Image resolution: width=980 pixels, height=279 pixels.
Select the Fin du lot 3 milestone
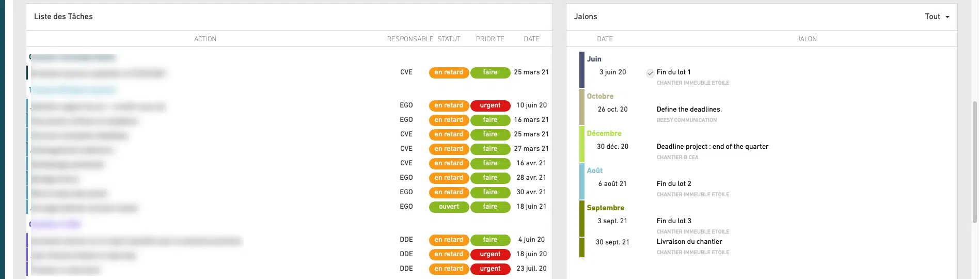click(673, 221)
